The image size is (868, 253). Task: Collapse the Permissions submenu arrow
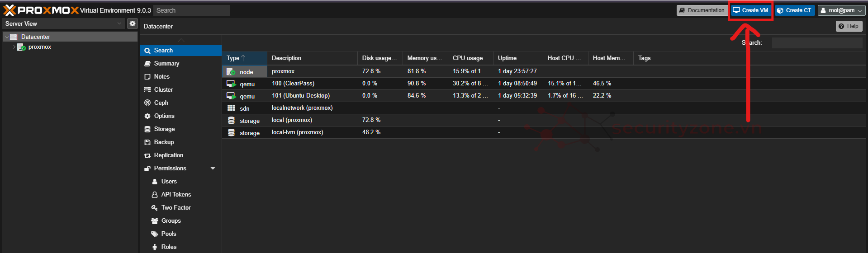pyautogui.click(x=213, y=169)
